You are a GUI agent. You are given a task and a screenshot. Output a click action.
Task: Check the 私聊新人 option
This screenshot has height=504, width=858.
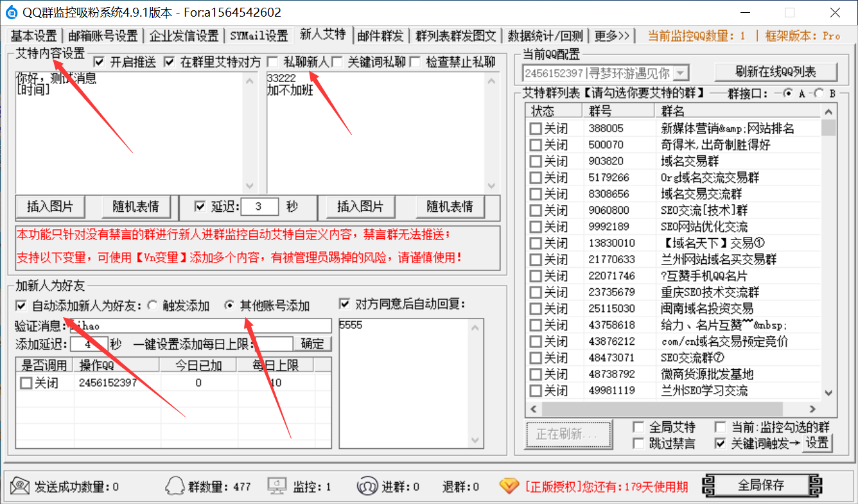click(x=273, y=62)
